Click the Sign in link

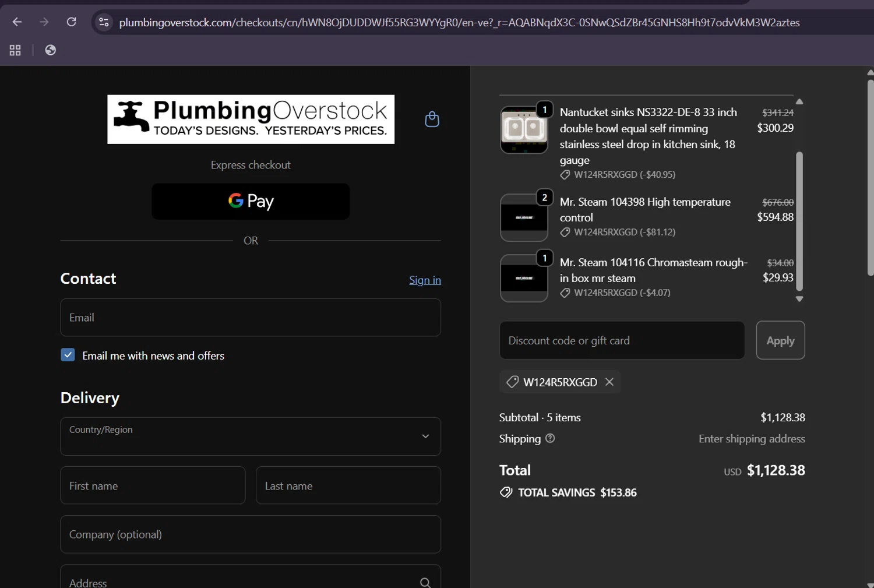[x=425, y=280]
